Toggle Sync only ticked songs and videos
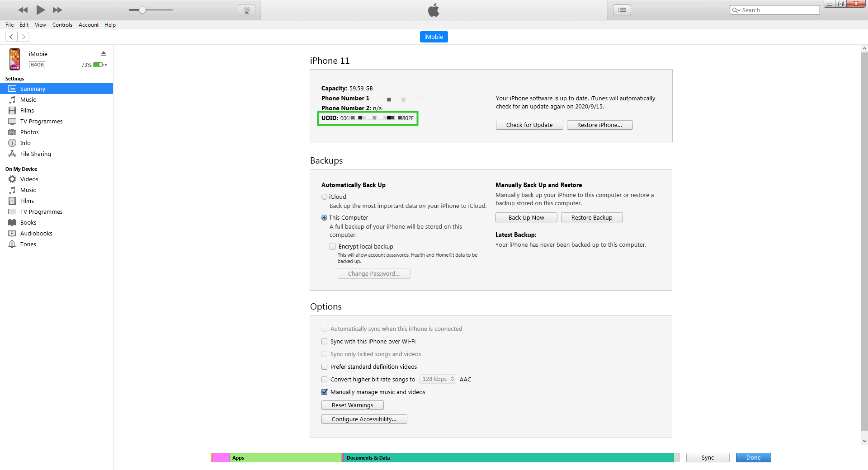Image resolution: width=868 pixels, height=470 pixels. click(x=324, y=354)
